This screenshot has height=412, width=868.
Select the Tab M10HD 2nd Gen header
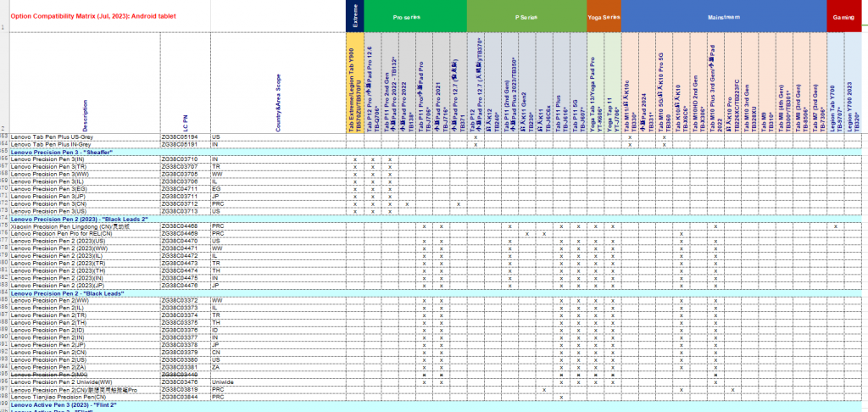(x=698, y=83)
